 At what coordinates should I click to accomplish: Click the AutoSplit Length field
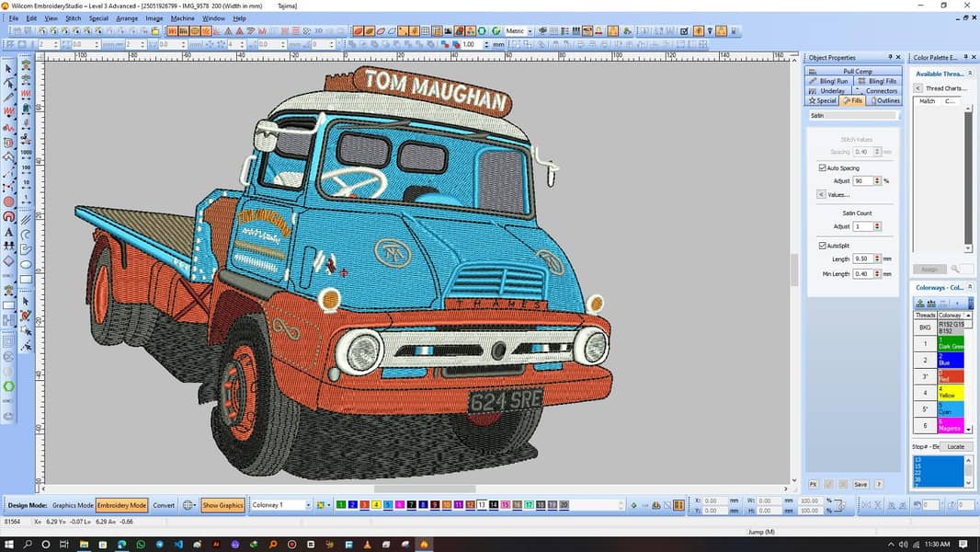[x=863, y=259]
